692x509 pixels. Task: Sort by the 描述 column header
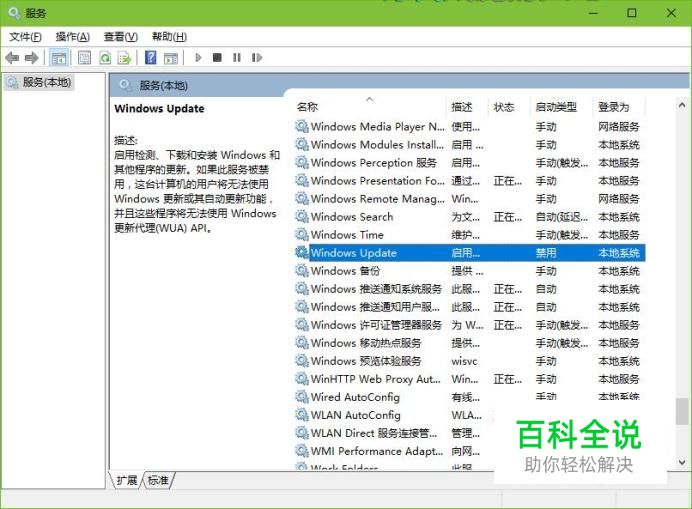[468, 106]
